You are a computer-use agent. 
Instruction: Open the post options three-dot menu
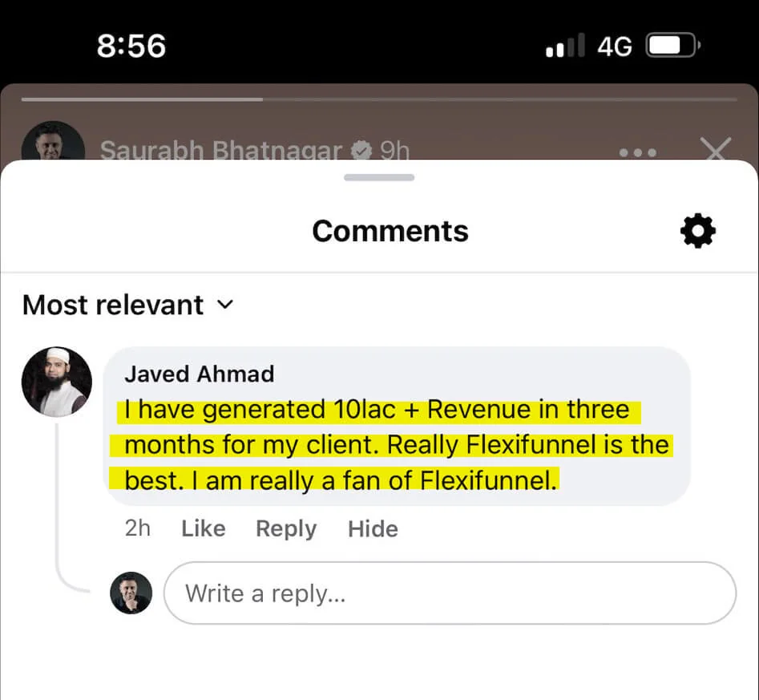(x=637, y=152)
